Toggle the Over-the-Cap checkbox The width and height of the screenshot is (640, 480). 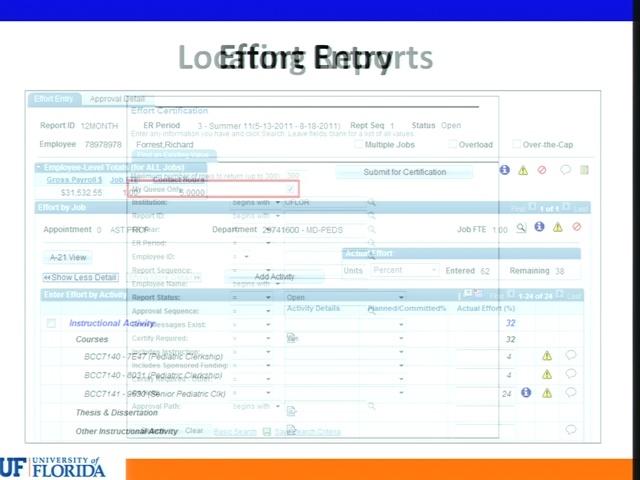516,144
